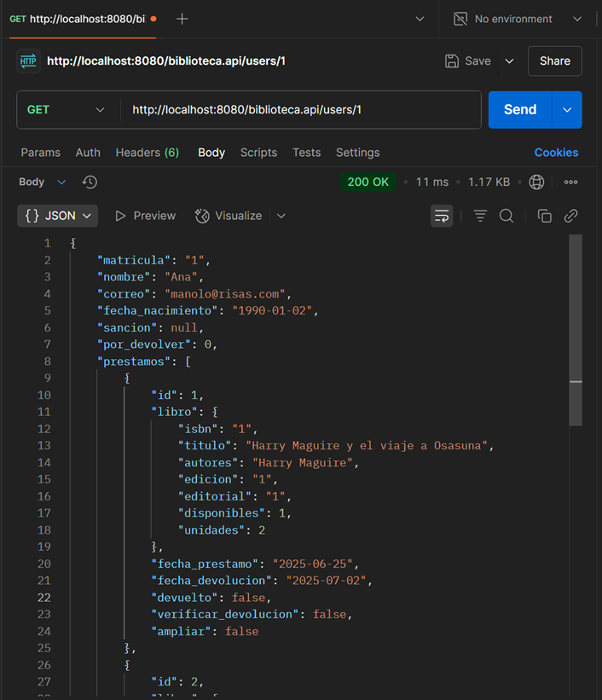Open the Tests tab
This screenshot has width=602, height=700.
click(x=306, y=153)
